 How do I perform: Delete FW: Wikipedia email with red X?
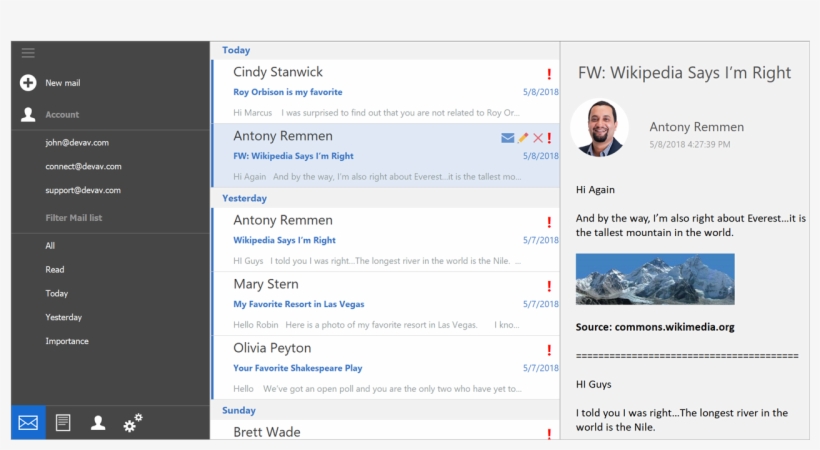point(538,138)
